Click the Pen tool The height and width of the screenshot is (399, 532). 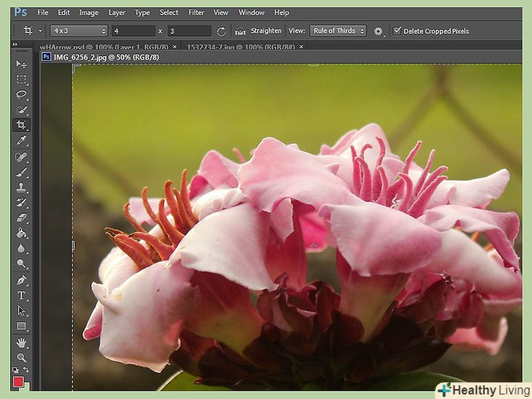[x=21, y=280]
